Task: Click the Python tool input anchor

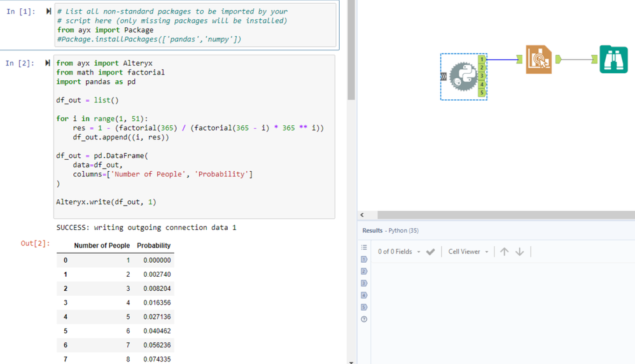Action: [x=444, y=76]
